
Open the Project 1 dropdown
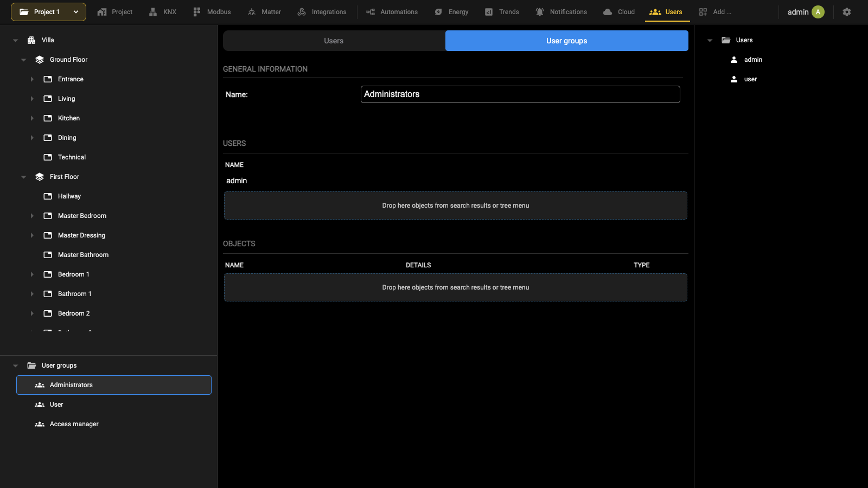click(x=48, y=12)
